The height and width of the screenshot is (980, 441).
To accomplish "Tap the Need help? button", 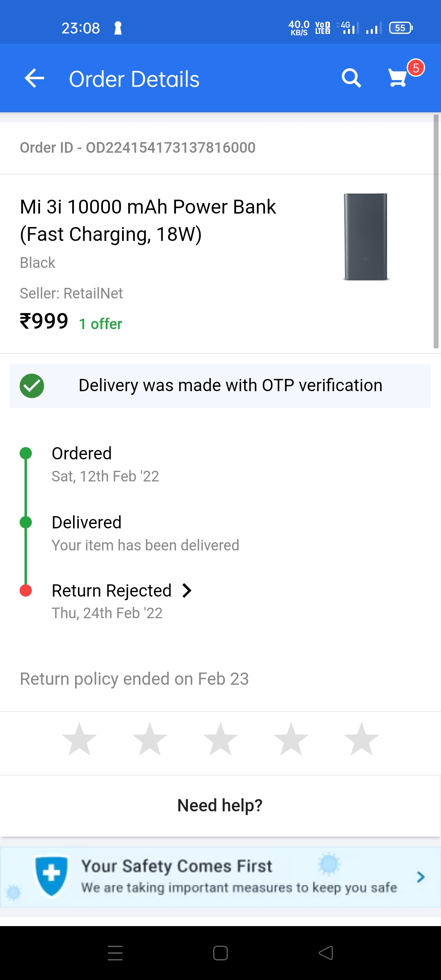I will tap(220, 806).
